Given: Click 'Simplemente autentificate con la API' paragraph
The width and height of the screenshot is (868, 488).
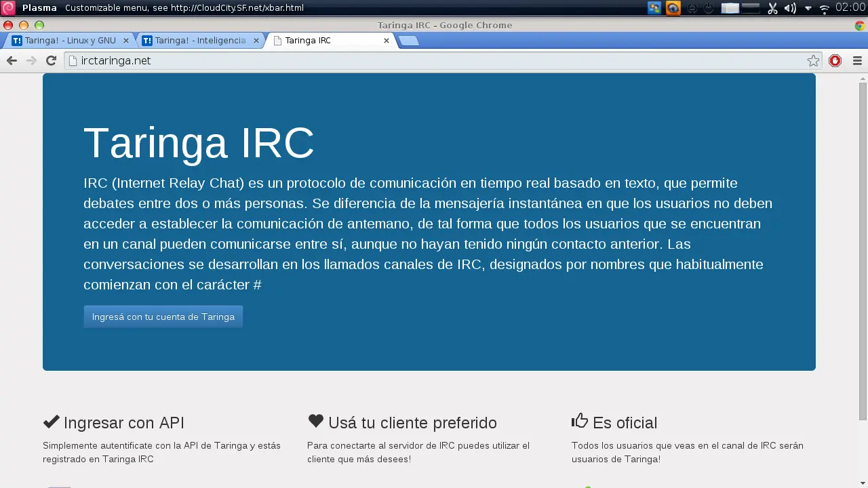Looking at the screenshot, I should coord(161,452).
